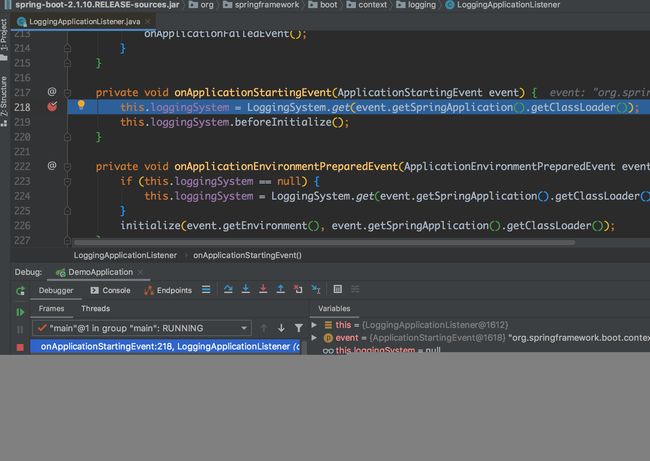Click the show execution point icon
The image size is (650, 461).
click(x=206, y=289)
